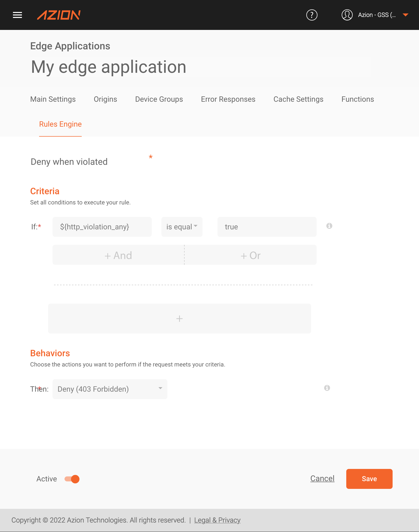Open the Cache Settings tab
The height and width of the screenshot is (532, 419).
298,99
